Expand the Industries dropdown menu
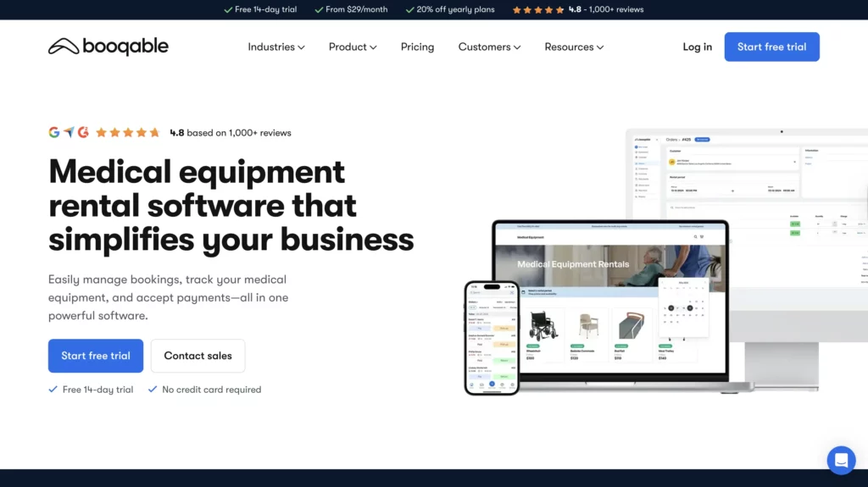This screenshot has height=487, width=868. tap(276, 47)
